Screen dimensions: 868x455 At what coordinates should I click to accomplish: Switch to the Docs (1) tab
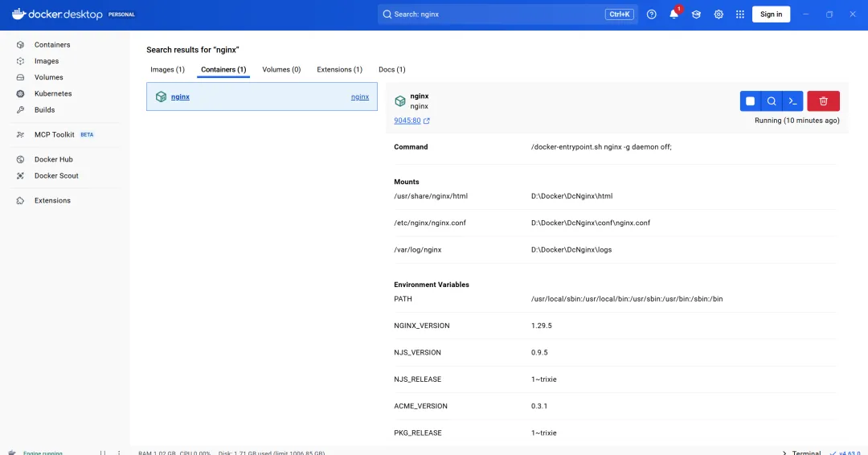(392, 69)
